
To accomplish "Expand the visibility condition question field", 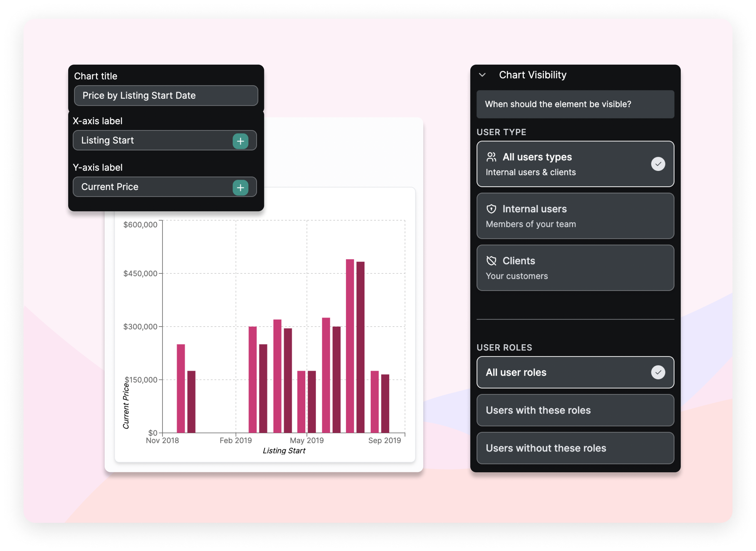I will coord(575,104).
